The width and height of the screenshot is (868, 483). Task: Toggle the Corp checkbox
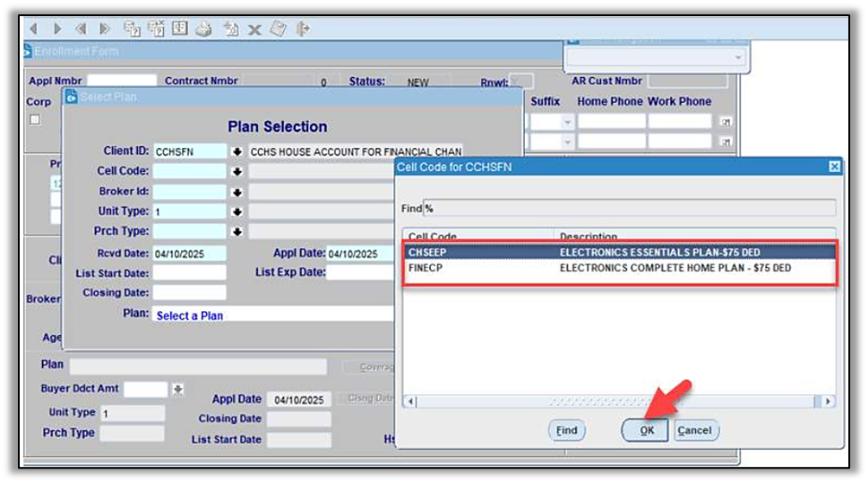[x=35, y=120]
